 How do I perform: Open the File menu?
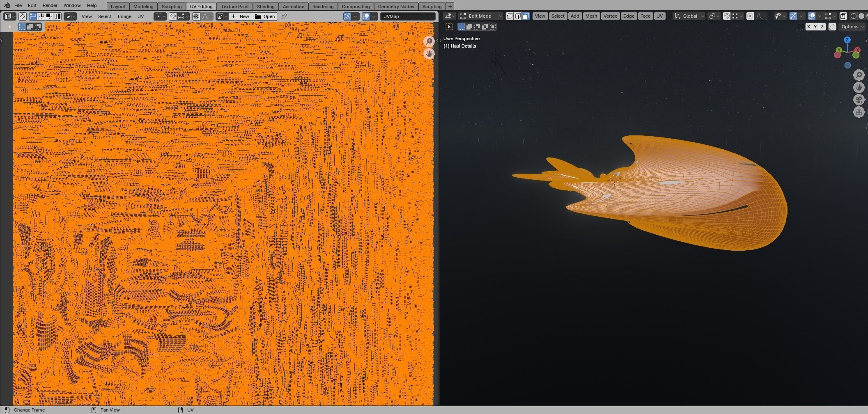[x=18, y=5]
